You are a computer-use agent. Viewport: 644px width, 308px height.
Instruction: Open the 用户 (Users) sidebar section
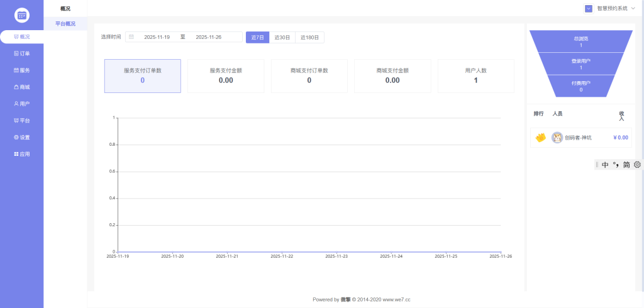click(x=22, y=104)
